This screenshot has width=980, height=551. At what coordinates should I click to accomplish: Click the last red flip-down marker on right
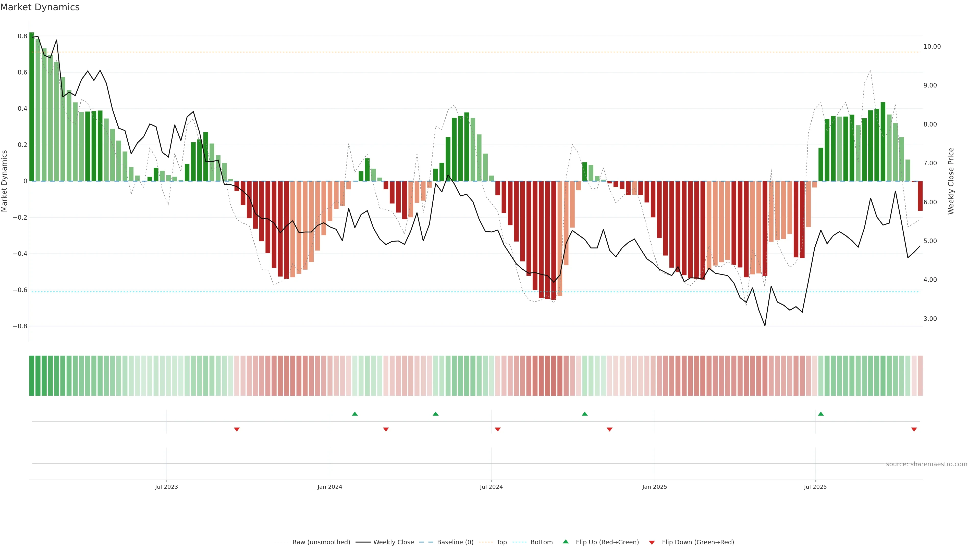914,429
